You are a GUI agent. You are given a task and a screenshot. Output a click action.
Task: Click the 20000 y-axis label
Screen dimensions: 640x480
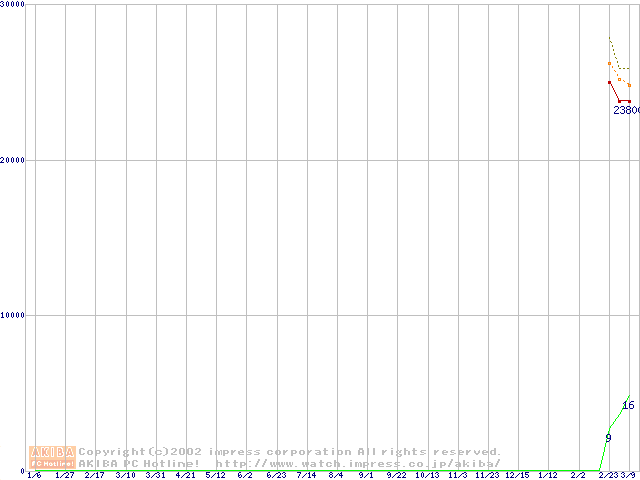pos(13,160)
